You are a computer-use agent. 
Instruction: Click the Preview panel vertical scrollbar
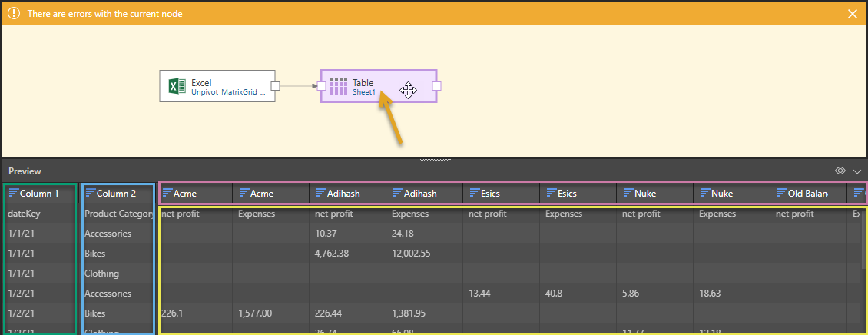point(863,238)
